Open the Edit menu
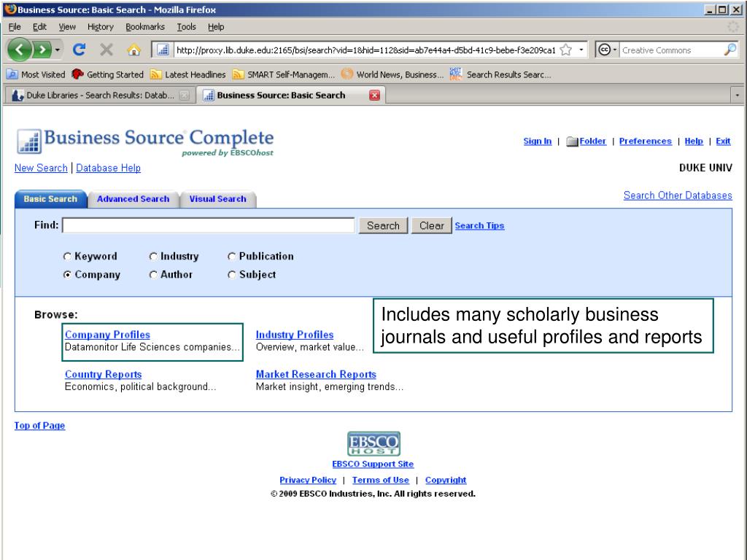Screen dimensions: 747x560 click(x=39, y=27)
